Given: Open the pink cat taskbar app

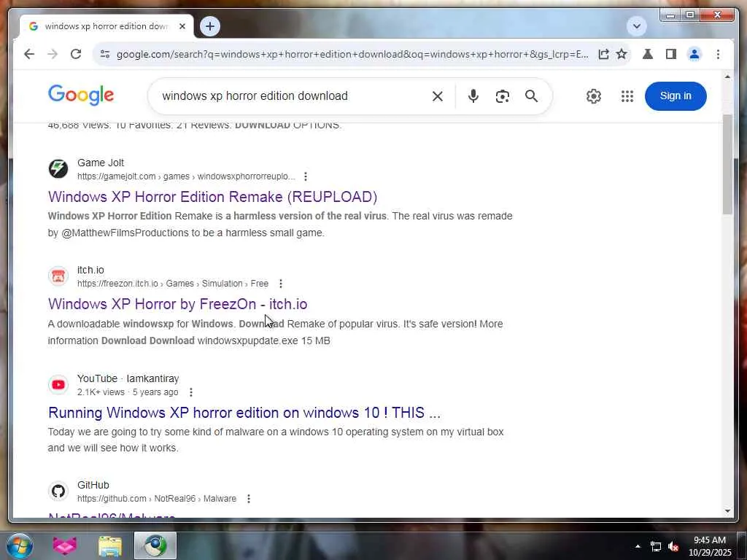Looking at the screenshot, I should 65,545.
